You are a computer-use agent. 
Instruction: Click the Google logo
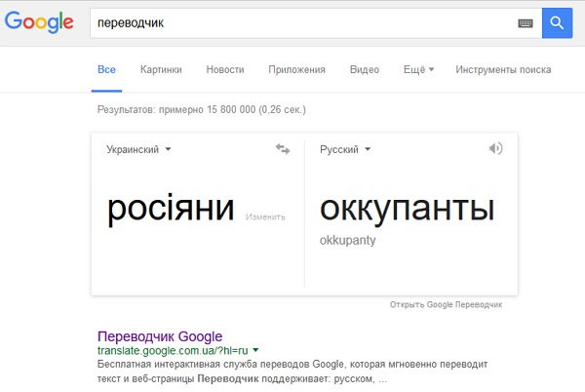point(39,22)
